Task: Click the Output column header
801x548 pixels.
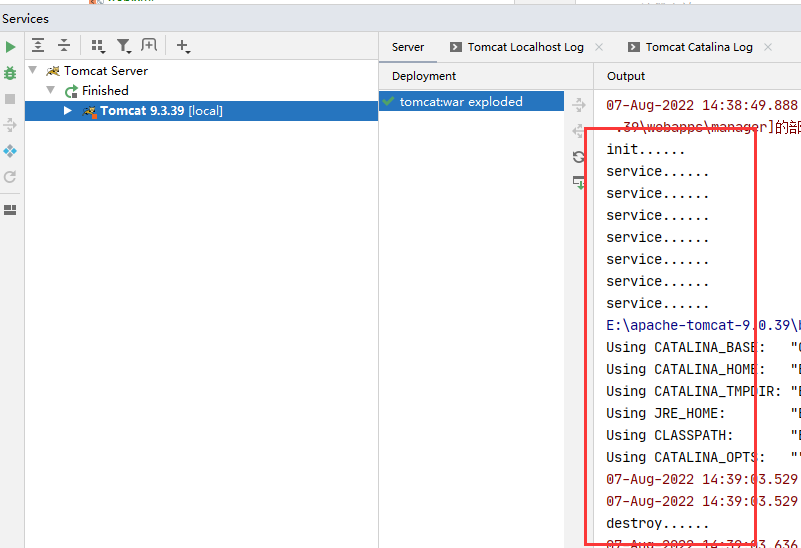Action: (626, 76)
